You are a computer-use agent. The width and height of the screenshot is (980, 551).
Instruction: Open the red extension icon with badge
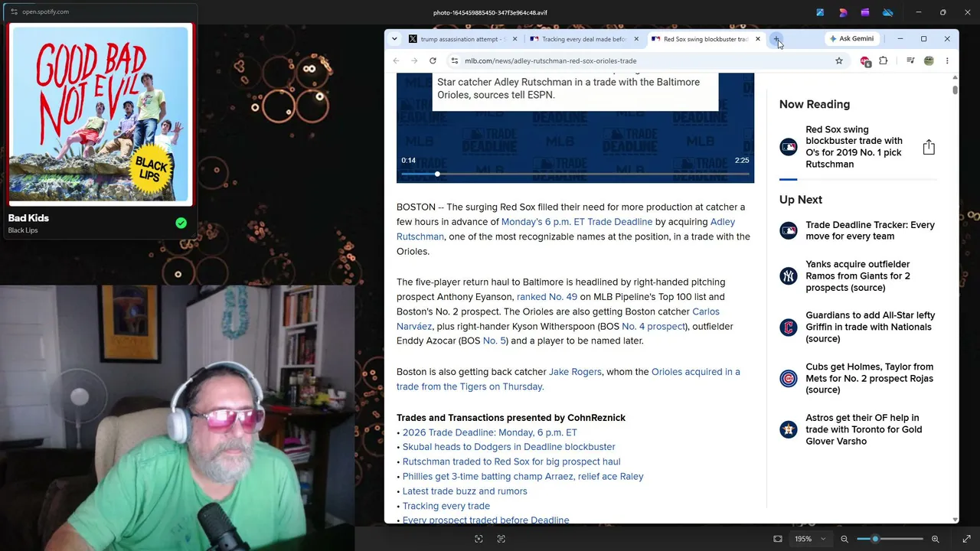point(865,61)
